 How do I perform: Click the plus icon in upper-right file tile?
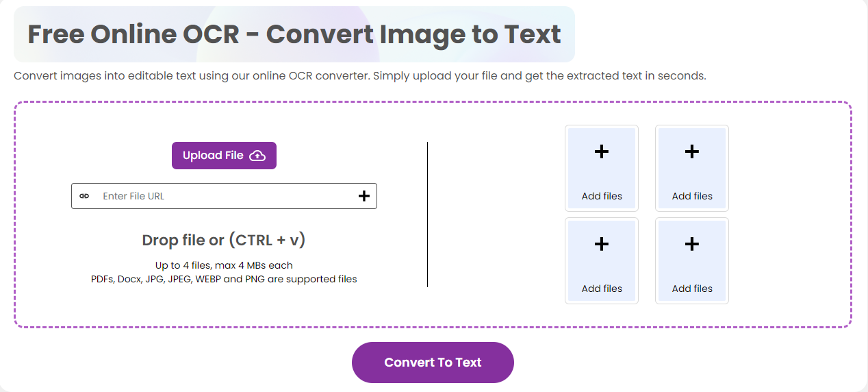click(692, 151)
